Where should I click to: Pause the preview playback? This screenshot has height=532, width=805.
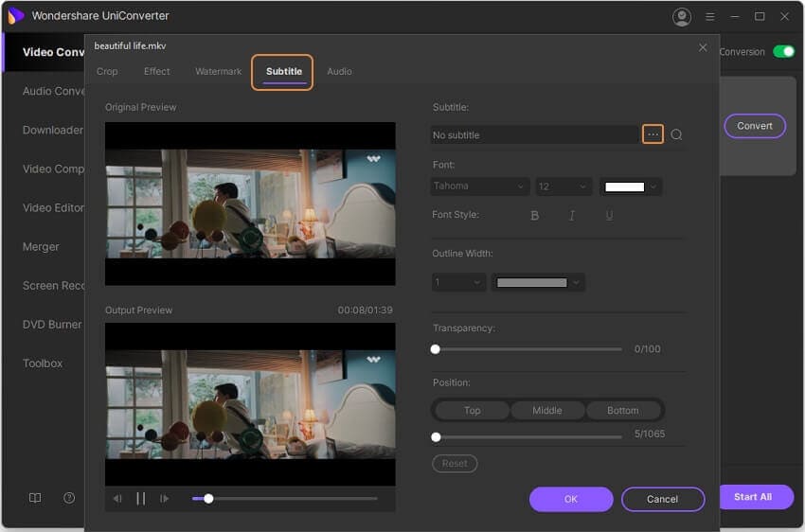tap(141, 498)
